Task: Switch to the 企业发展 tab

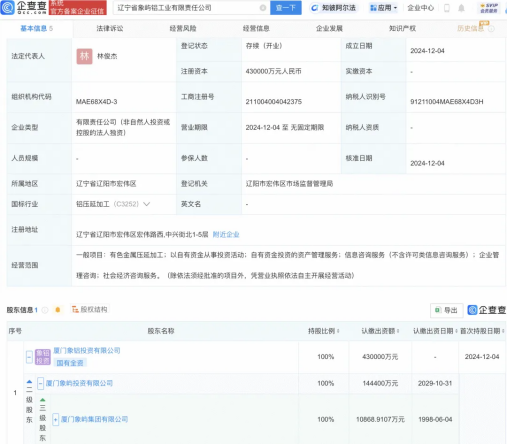Action: point(329,28)
